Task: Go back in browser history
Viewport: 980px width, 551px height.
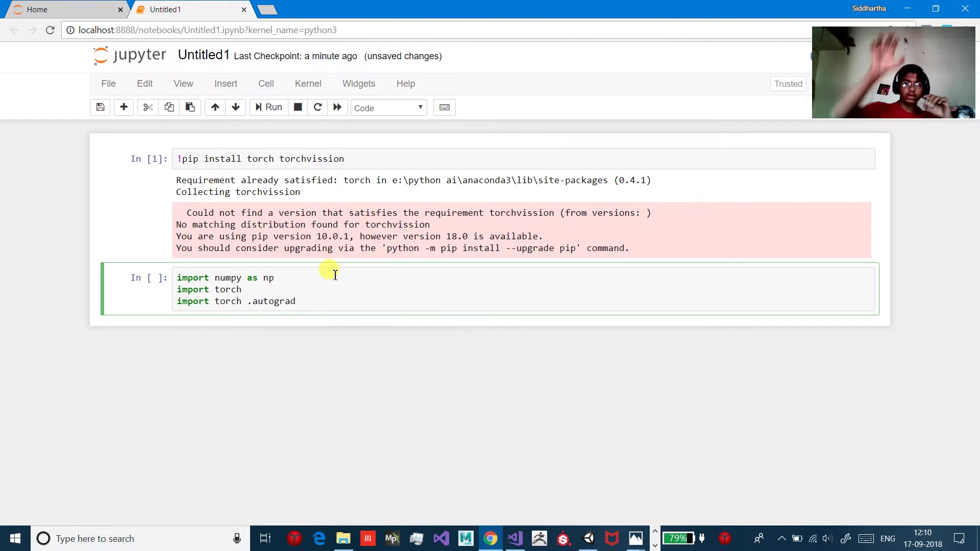Action: coord(14,30)
